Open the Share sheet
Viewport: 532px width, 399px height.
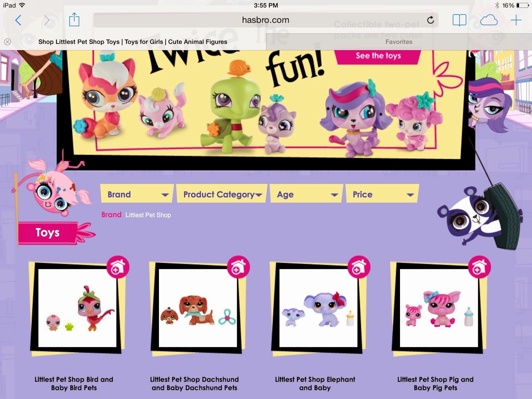tap(73, 20)
